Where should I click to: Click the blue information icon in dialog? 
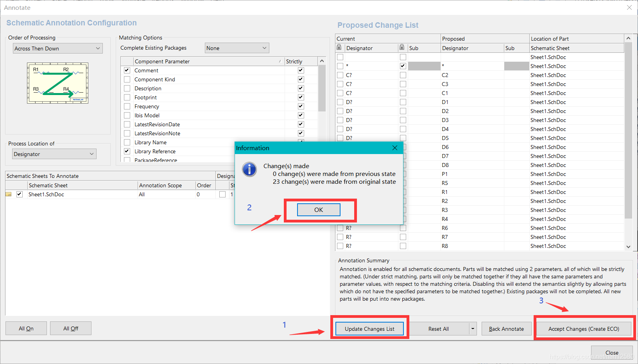coord(249,169)
